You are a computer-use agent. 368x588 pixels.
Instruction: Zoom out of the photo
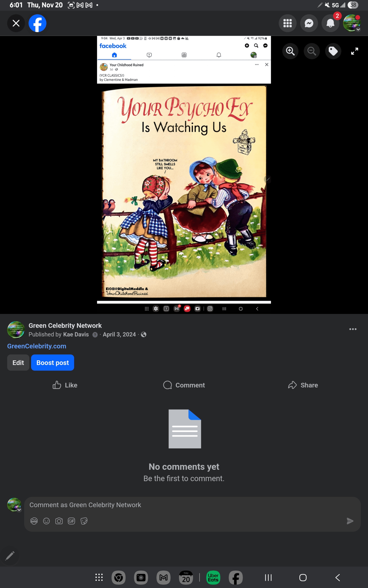pyautogui.click(x=311, y=51)
